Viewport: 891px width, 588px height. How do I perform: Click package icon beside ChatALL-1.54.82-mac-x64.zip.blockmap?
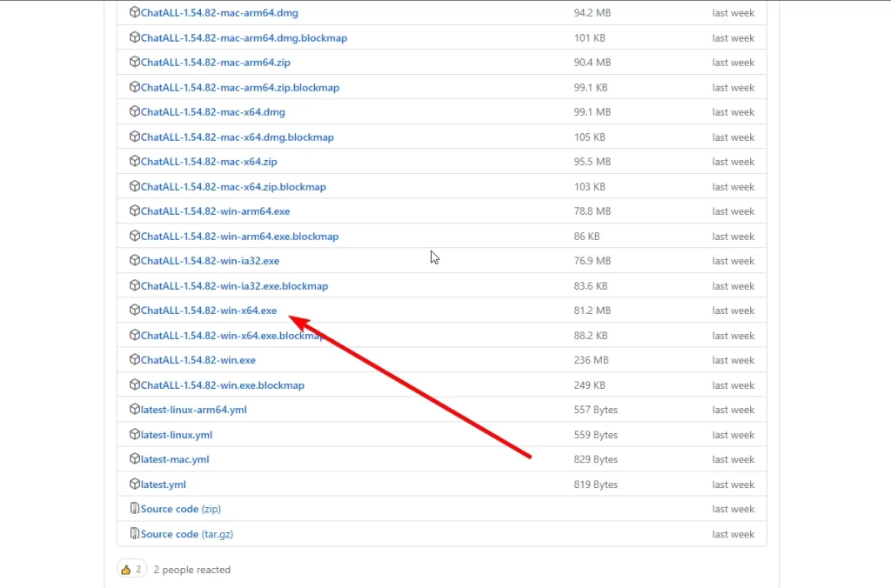point(135,186)
